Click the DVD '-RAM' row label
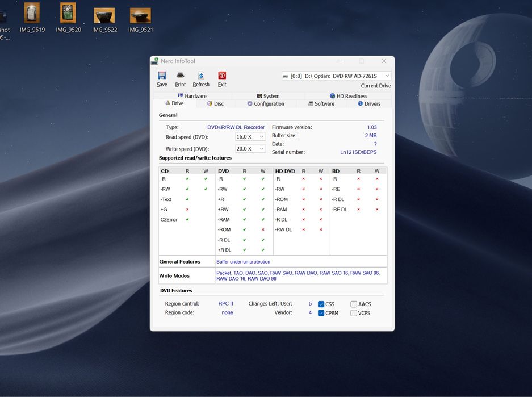532x397 pixels. pos(224,220)
